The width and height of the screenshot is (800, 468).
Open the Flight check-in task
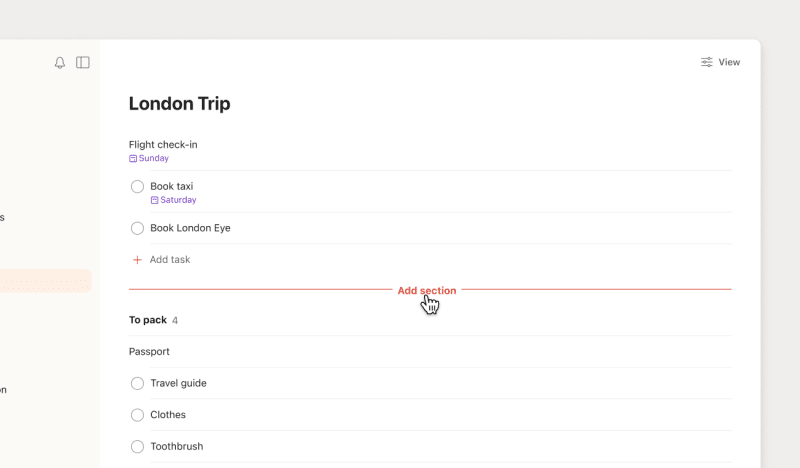163,145
